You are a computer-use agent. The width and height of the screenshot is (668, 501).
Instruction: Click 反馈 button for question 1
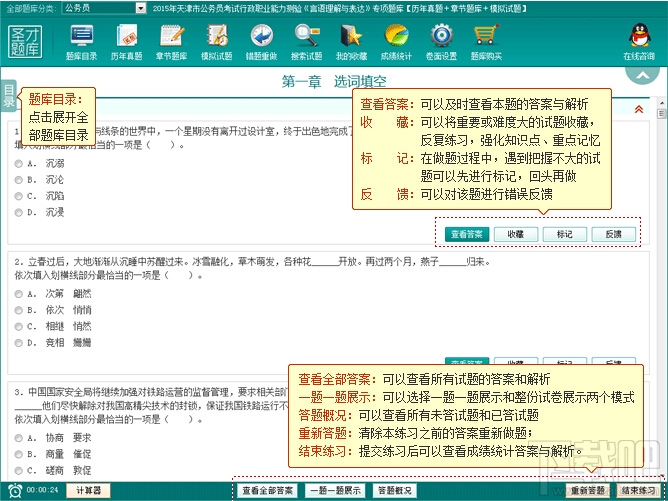click(x=613, y=234)
